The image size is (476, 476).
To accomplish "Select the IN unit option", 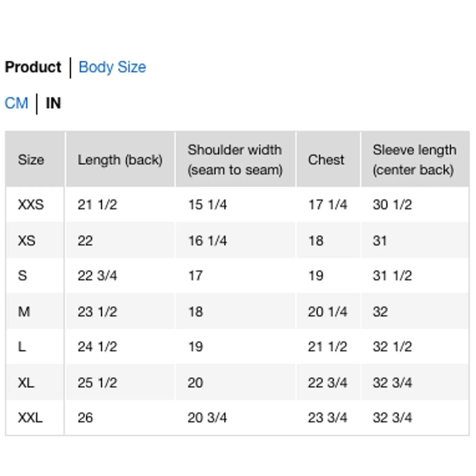I will point(53,103).
